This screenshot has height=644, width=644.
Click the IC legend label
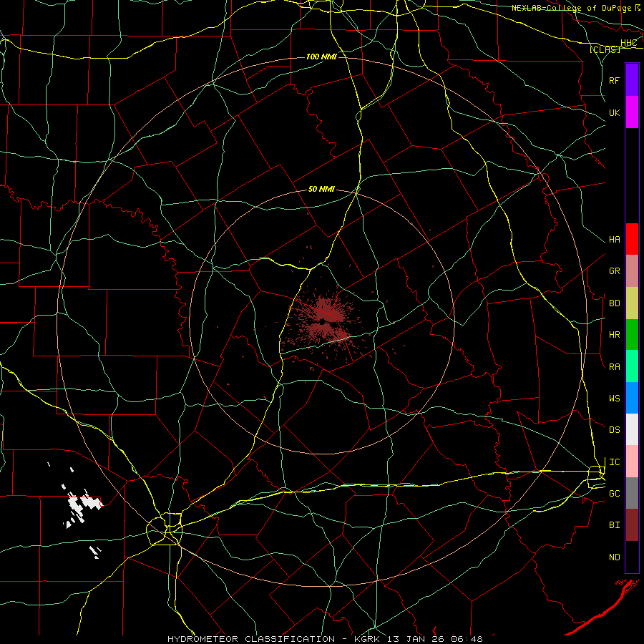615,462
